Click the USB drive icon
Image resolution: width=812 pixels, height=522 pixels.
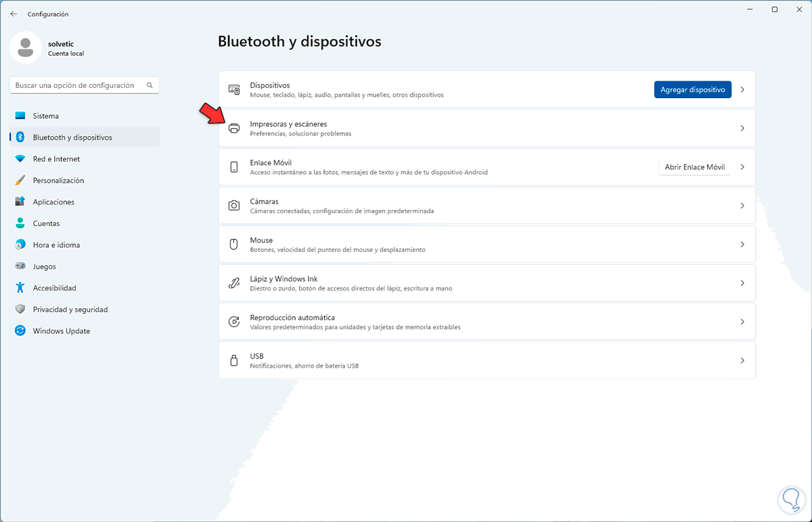click(234, 360)
